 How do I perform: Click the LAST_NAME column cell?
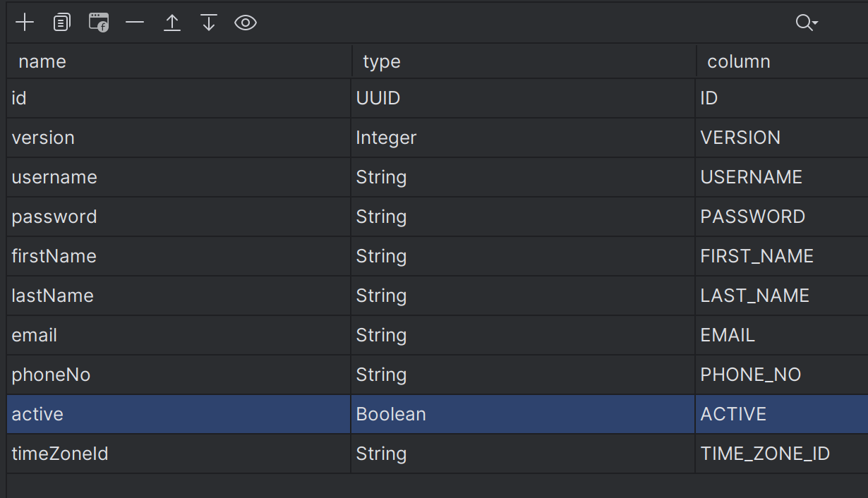[782, 296]
